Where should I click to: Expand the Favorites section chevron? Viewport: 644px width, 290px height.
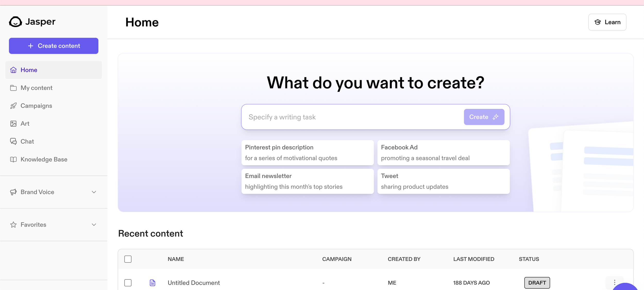click(94, 225)
